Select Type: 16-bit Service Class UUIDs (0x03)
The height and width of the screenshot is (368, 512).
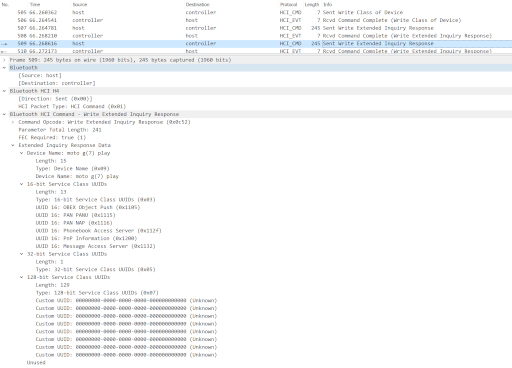coord(96,199)
